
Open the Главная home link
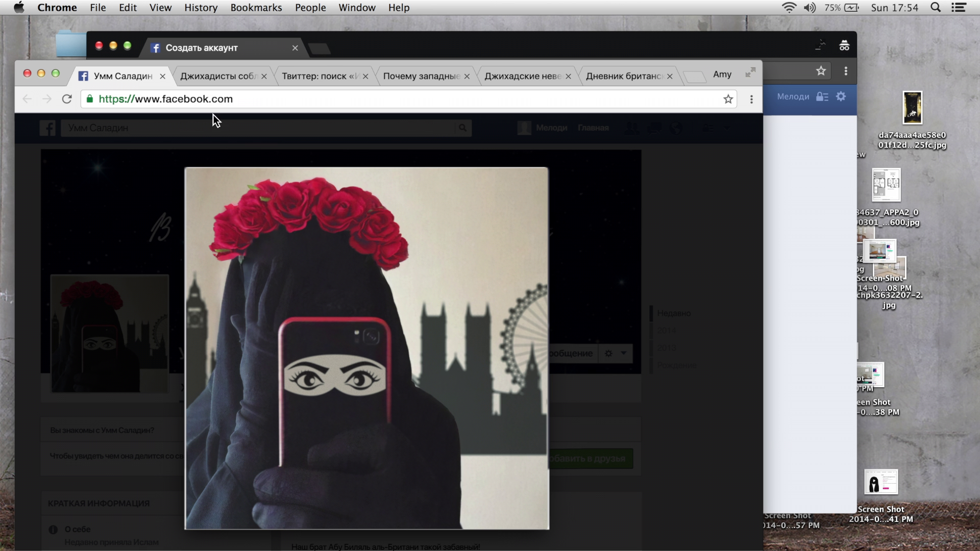tap(593, 128)
